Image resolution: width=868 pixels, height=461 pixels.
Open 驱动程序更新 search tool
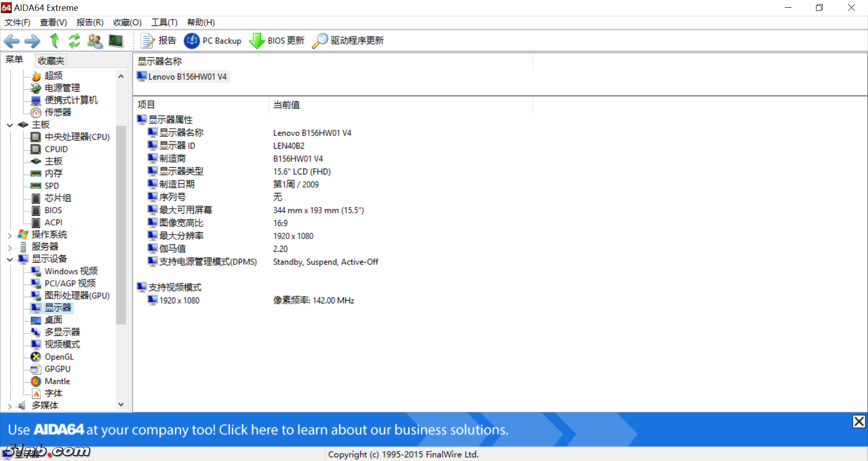coord(348,41)
